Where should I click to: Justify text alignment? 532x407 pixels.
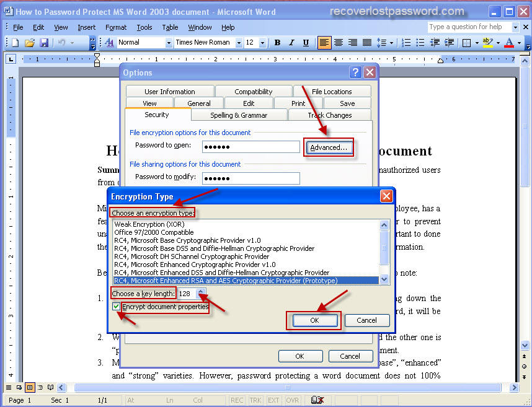pos(367,43)
